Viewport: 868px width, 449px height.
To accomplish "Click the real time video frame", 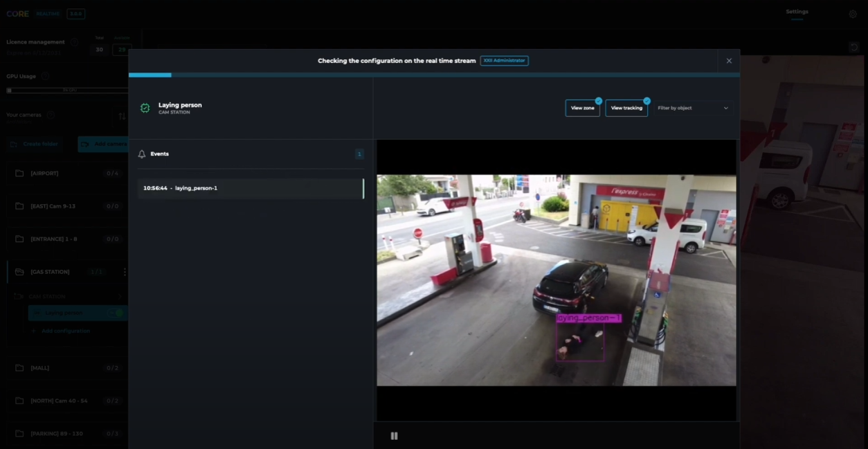I will [x=557, y=280].
